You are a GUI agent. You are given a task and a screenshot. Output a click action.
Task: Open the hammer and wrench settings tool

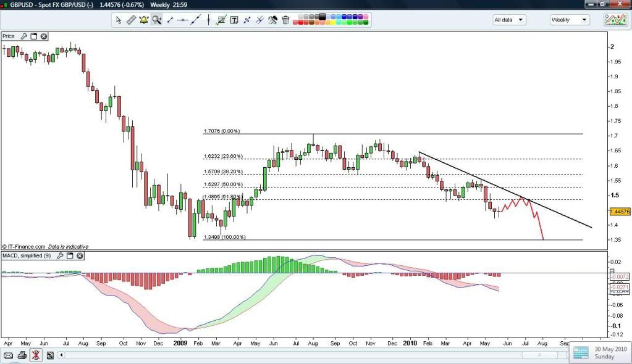click(272, 20)
